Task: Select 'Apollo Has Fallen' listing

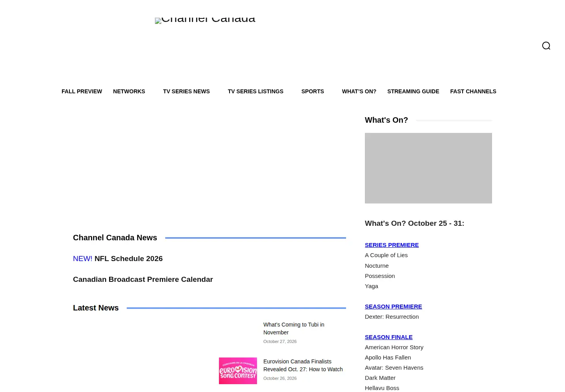Action: (388, 358)
